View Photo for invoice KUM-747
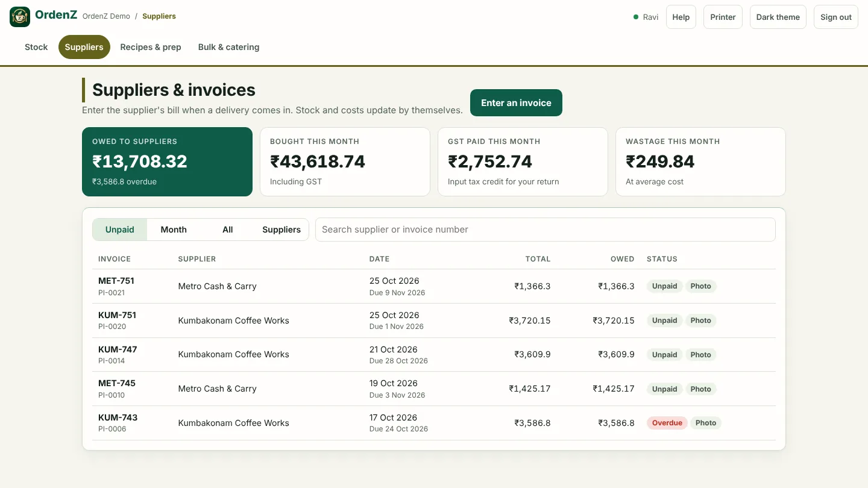This screenshot has height=488, width=868. click(x=700, y=355)
